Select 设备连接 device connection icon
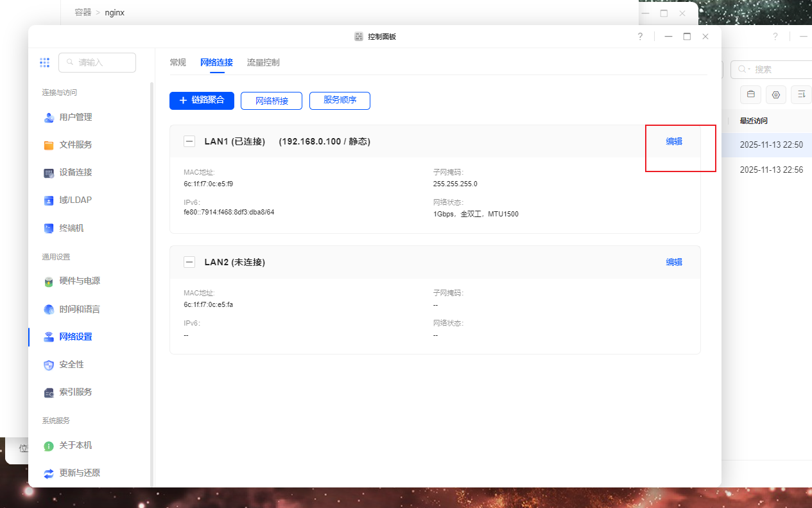 point(49,173)
